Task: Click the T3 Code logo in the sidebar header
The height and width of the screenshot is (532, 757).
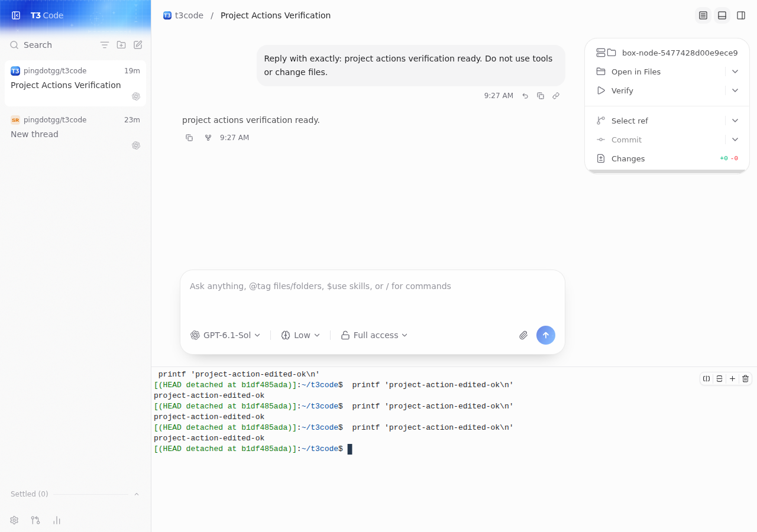Action: [47, 15]
